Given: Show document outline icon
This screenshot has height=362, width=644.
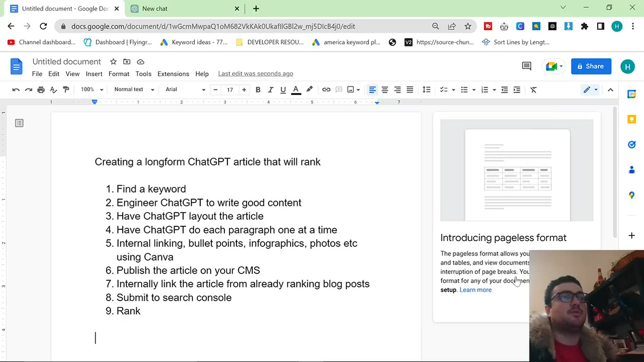Looking at the screenshot, I should pos(19,123).
